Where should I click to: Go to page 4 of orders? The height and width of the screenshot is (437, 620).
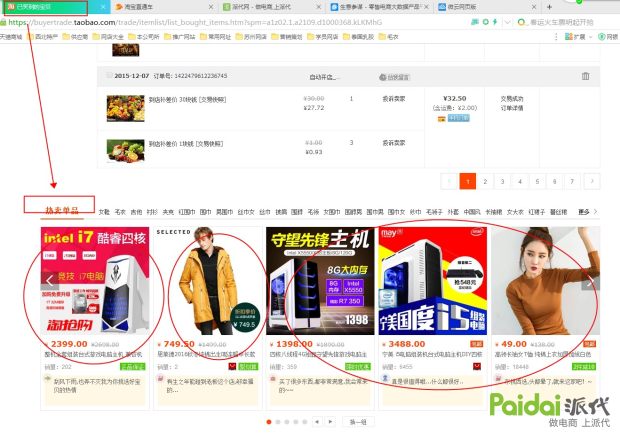click(x=520, y=182)
